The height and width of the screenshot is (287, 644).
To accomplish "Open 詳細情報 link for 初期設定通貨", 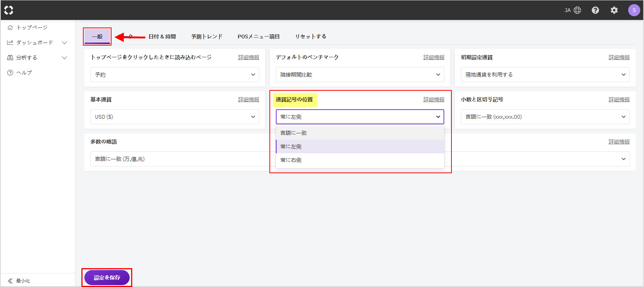I will (x=619, y=57).
